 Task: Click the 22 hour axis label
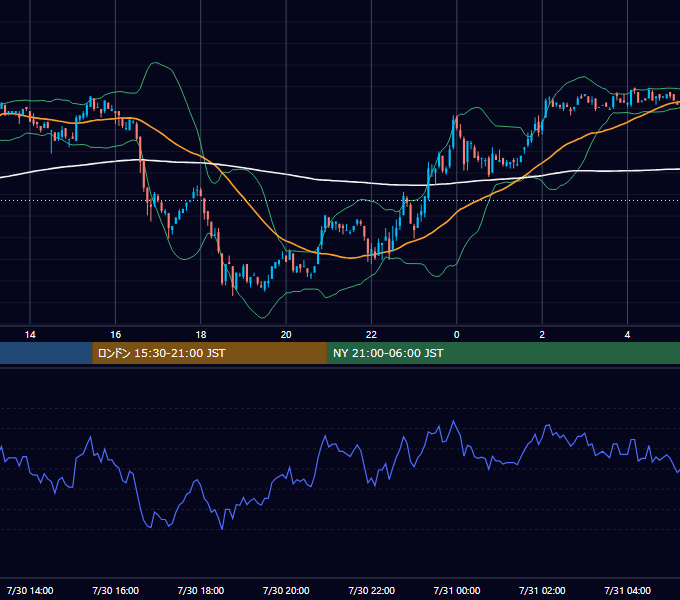coord(371,335)
